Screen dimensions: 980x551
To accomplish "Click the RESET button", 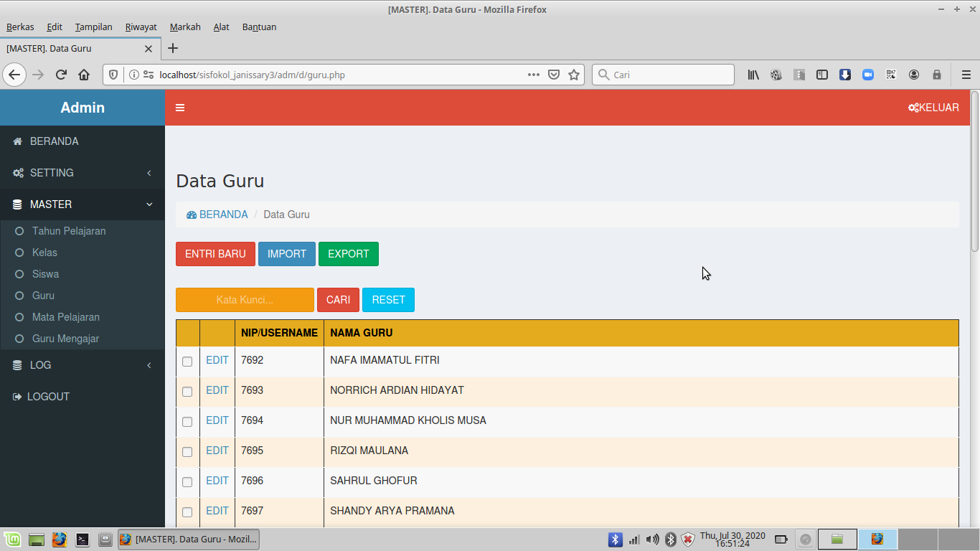I will pos(388,300).
